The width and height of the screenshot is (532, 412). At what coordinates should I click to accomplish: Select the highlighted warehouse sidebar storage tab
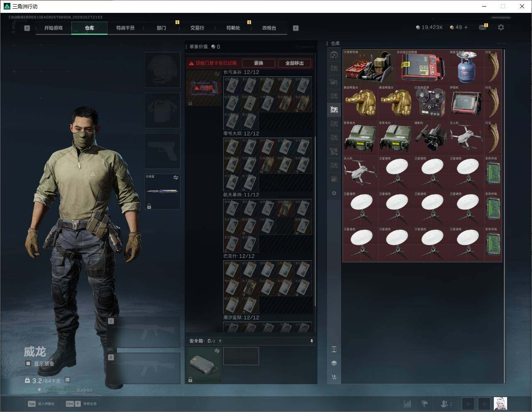(x=334, y=110)
